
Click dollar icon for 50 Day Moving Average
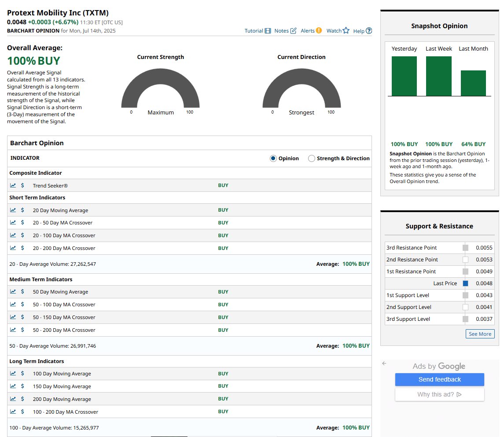point(22,291)
